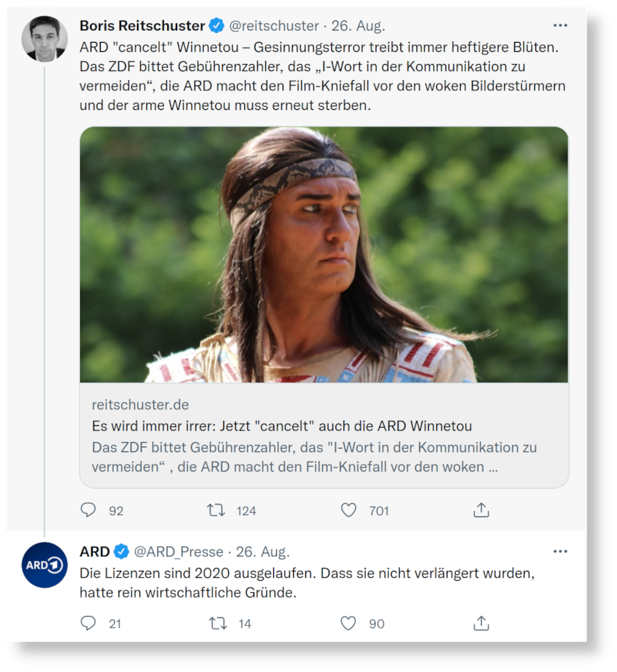617x672 pixels.
Task: Open more options on ARD's tweet
Action: (560, 551)
